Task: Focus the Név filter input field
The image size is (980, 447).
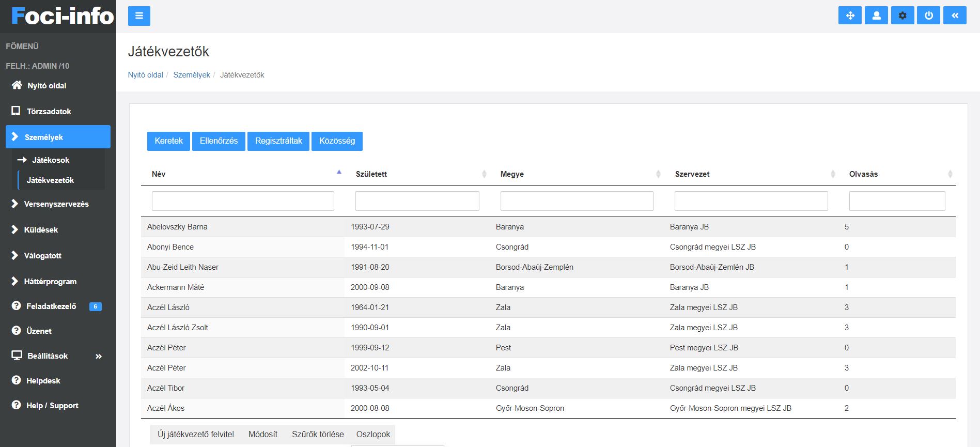Action: pyautogui.click(x=243, y=201)
